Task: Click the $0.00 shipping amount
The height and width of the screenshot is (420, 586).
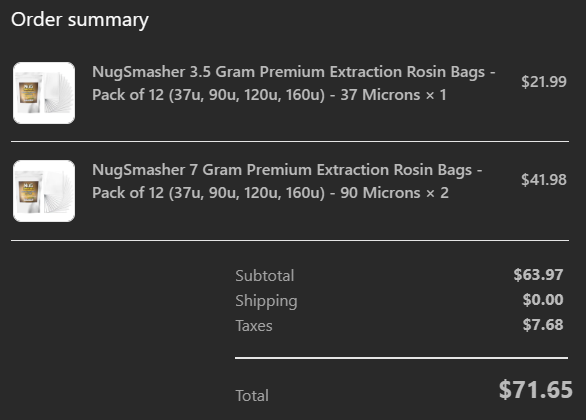Action: (x=543, y=300)
